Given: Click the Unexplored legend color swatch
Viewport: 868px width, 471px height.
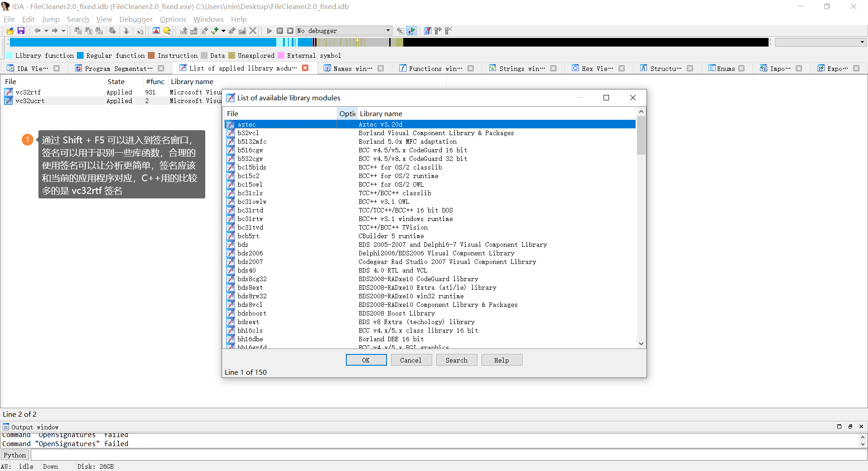Looking at the screenshot, I should [x=232, y=55].
